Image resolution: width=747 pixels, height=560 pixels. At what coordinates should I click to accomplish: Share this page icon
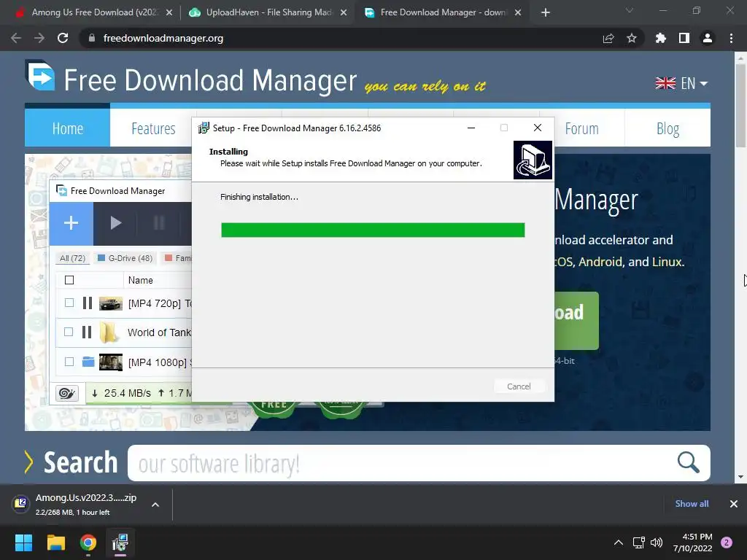[608, 38]
